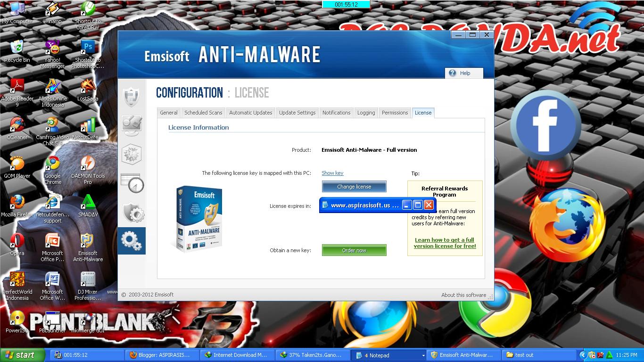The height and width of the screenshot is (362, 644).
Task: Open the Guard shield-and-gear icon
Action: (x=132, y=213)
